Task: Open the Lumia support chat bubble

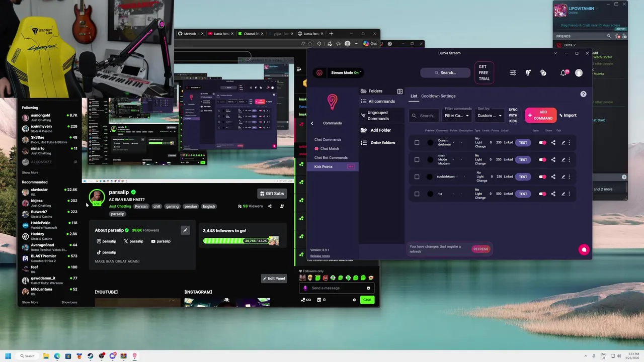Action: point(584,249)
